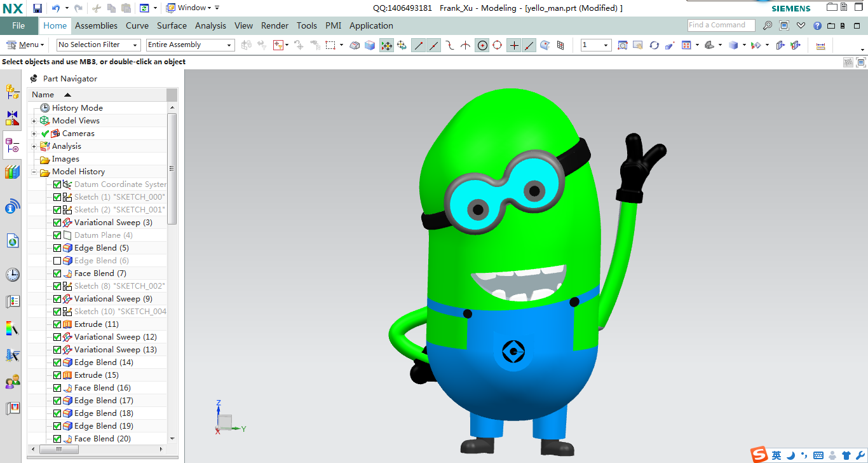Viewport: 868px width, 463px height.
Task: Open the History clock sidebar icon
Action: 12,275
